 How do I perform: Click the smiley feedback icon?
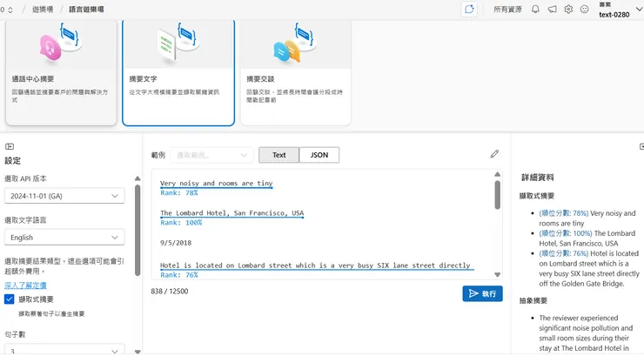point(585,9)
